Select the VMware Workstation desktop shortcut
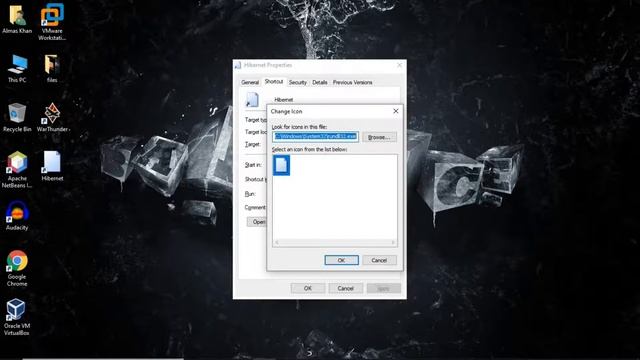 (x=52, y=22)
